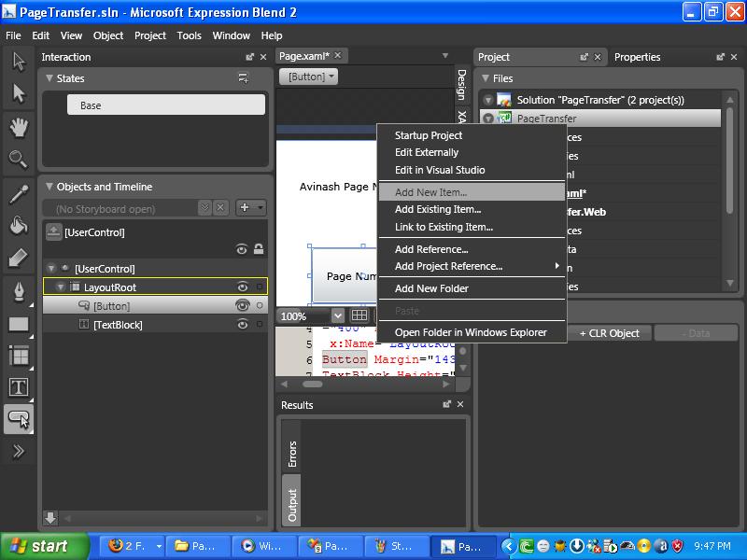
Task: Choose Startup Project from the context menu
Action: point(429,135)
